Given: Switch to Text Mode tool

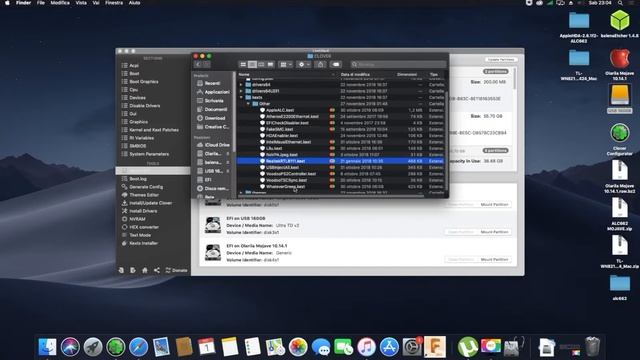Looking at the screenshot, I should coord(140,235).
